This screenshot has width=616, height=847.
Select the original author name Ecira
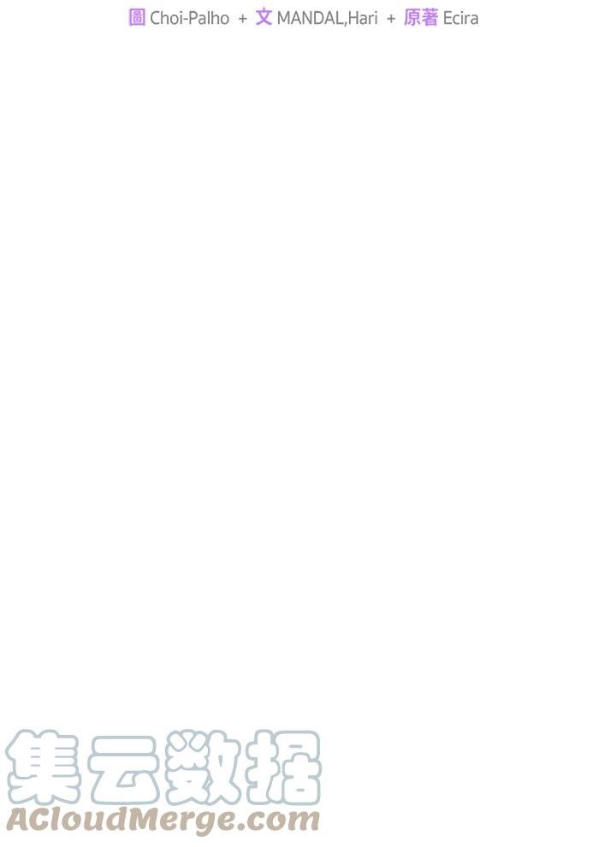point(460,18)
